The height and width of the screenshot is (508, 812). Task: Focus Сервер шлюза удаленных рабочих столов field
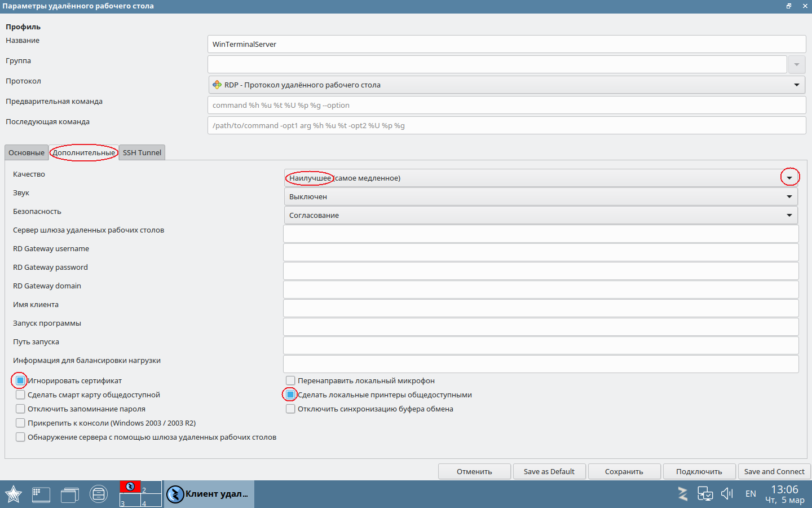541,234
